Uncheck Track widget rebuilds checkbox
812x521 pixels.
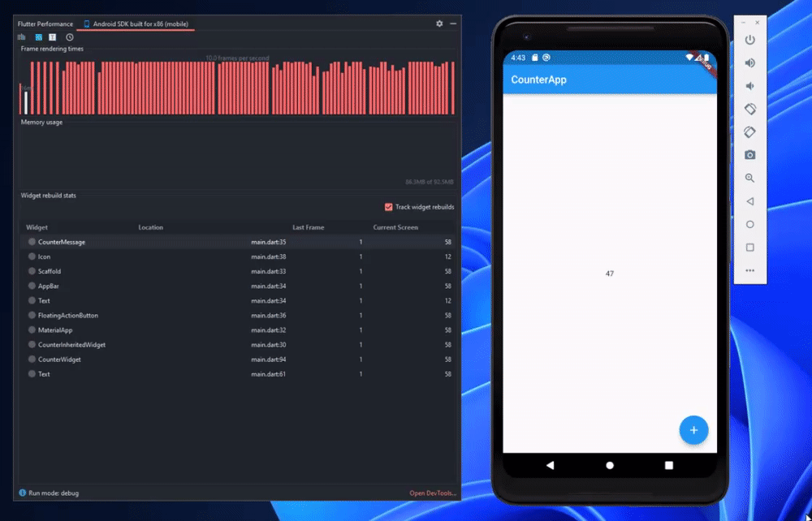(388, 207)
